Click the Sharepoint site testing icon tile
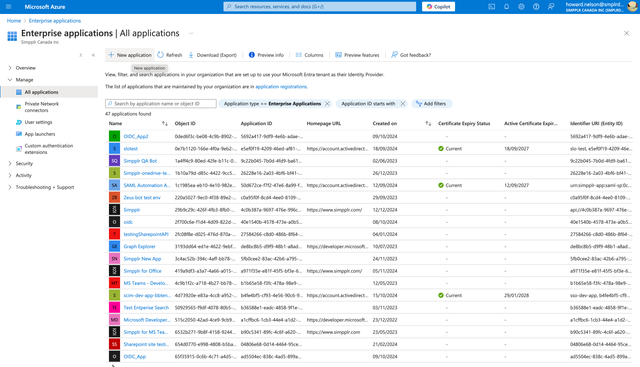 114,345
